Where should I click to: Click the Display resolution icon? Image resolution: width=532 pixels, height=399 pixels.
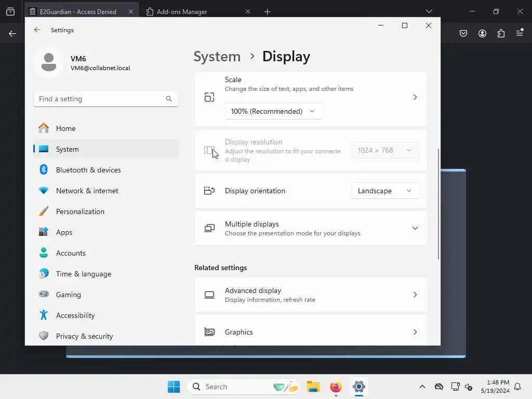click(x=209, y=150)
